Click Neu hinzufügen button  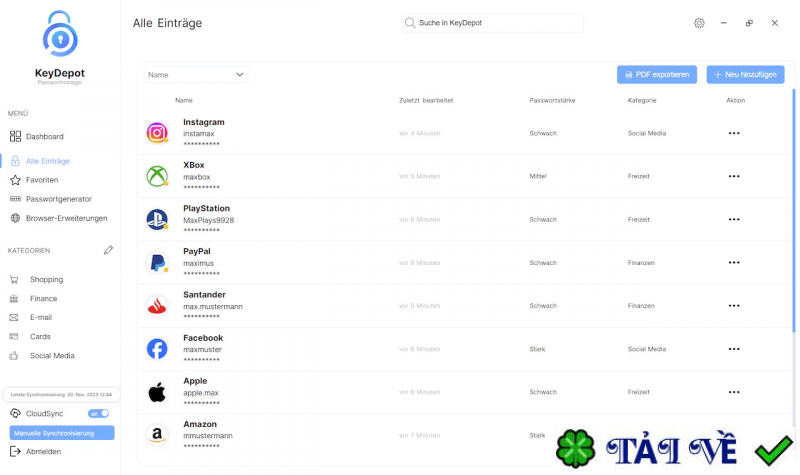pyautogui.click(x=745, y=74)
